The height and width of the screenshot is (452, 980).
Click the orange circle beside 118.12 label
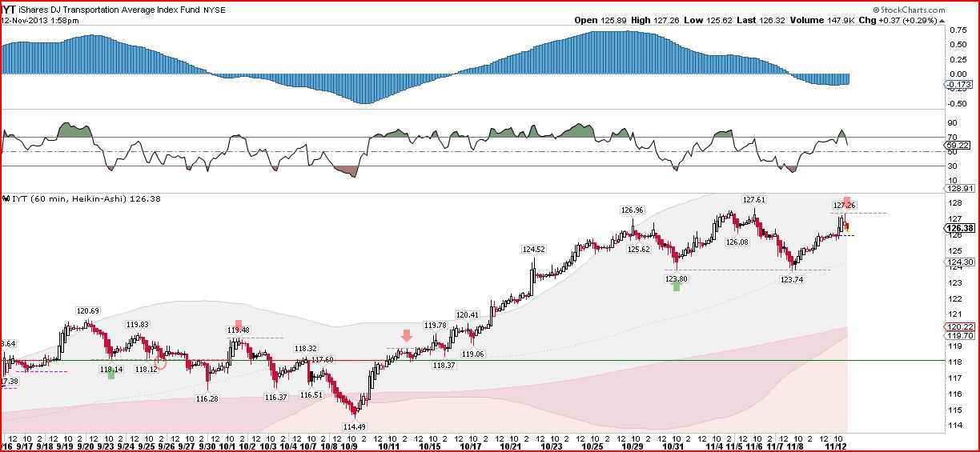tap(160, 364)
